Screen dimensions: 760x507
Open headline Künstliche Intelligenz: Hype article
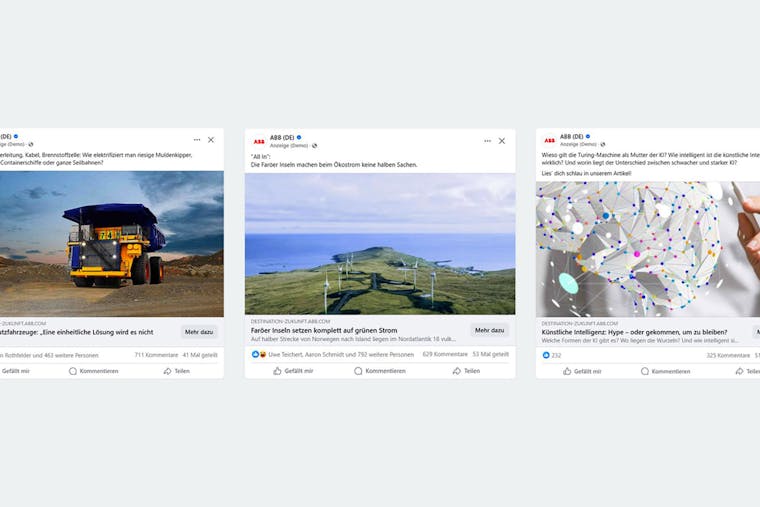tap(634, 332)
